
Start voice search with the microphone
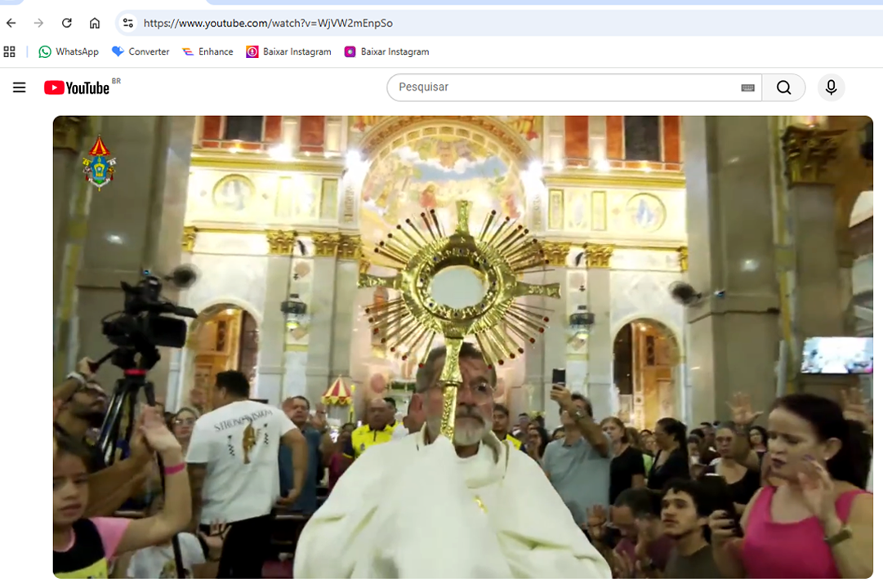pos(831,87)
